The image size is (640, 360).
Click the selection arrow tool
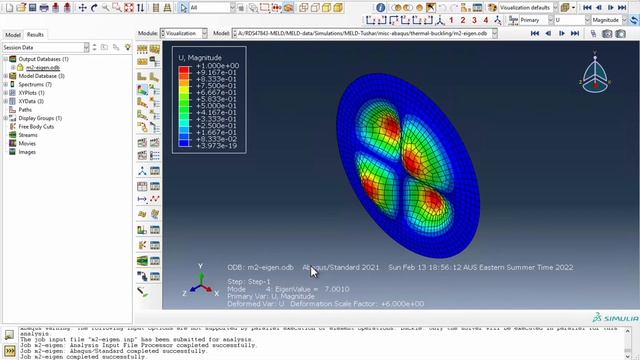pos(183,7)
